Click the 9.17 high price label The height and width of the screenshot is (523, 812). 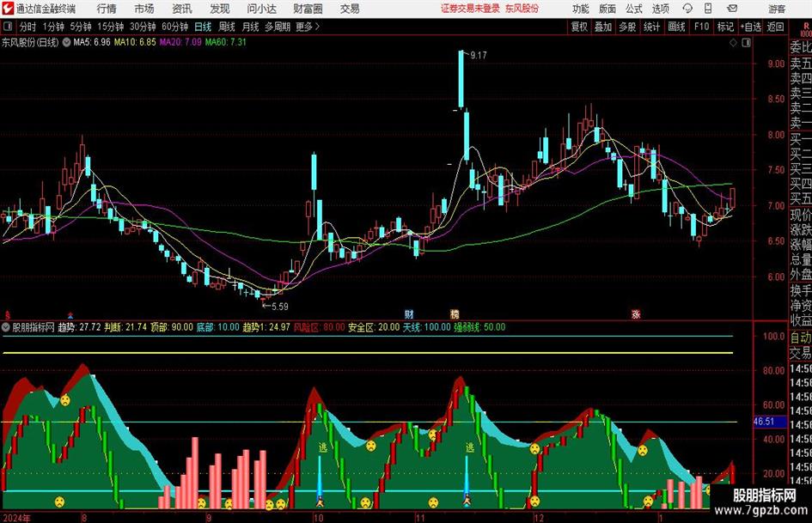pyautogui.click(x=479, y=56)
